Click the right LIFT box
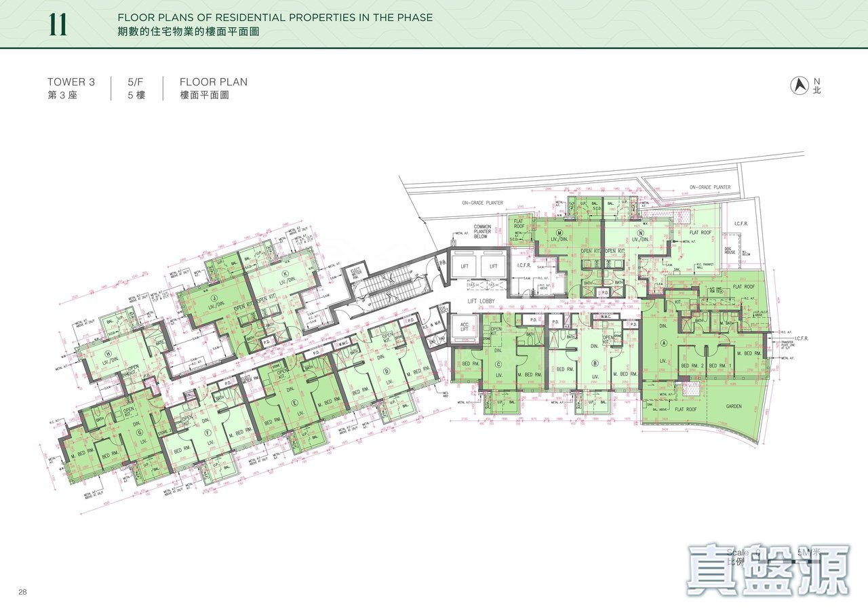This screenshot has height=613, width=868. 493,266
